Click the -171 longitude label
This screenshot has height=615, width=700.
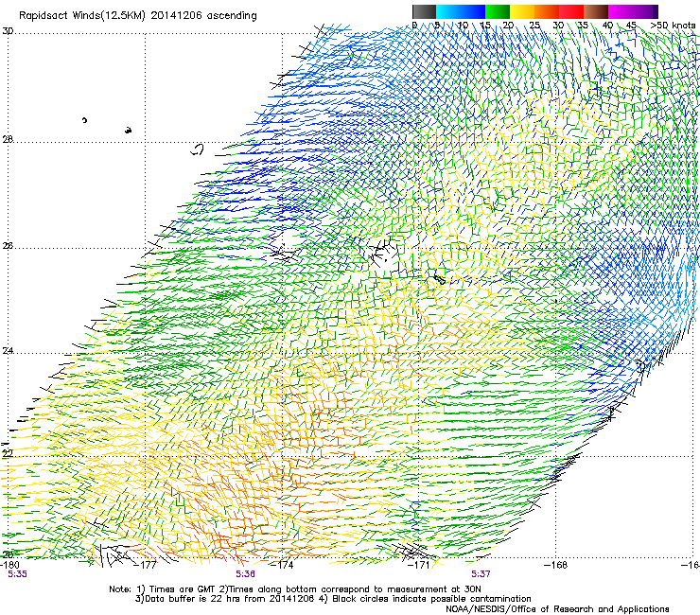(x=419, y=565)
